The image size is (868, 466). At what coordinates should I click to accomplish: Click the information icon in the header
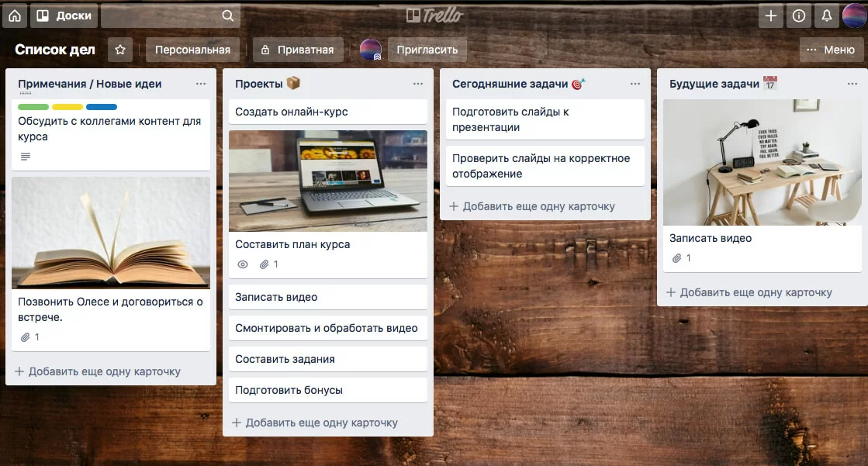pyautogui.click(x=798, y=16)
